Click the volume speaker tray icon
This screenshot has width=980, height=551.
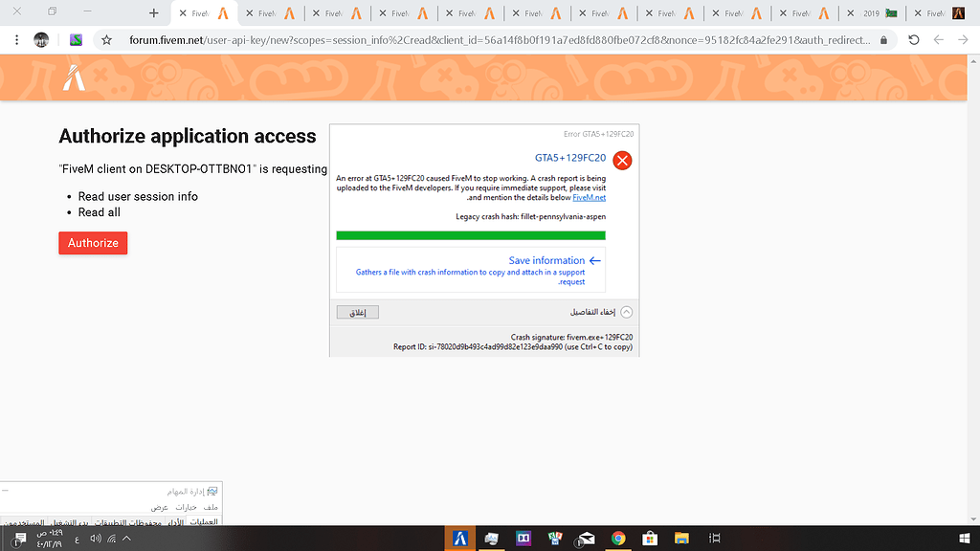(x=95, y=539)
